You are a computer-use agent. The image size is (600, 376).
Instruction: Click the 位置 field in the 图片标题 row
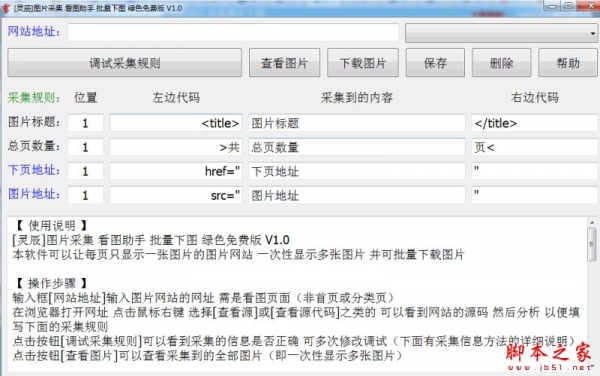[85, 123]
